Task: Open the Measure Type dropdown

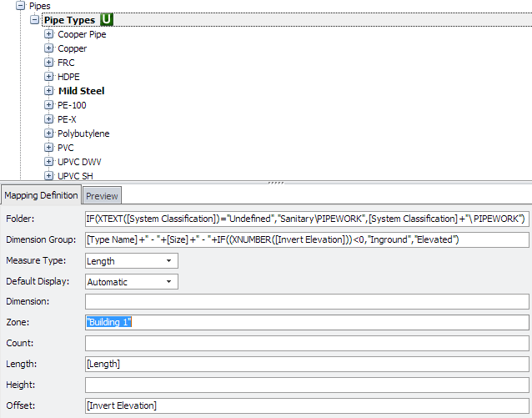Action: (x=132, y=261)
